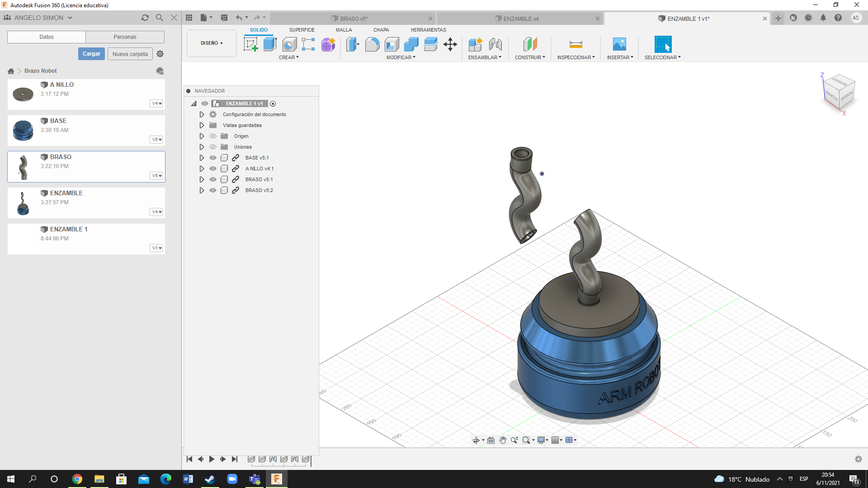Image resolution: width=868 pixels, height=488 pixels.
Task: Hide the A NILLO v4:1 component
Action: pos(213,169)
